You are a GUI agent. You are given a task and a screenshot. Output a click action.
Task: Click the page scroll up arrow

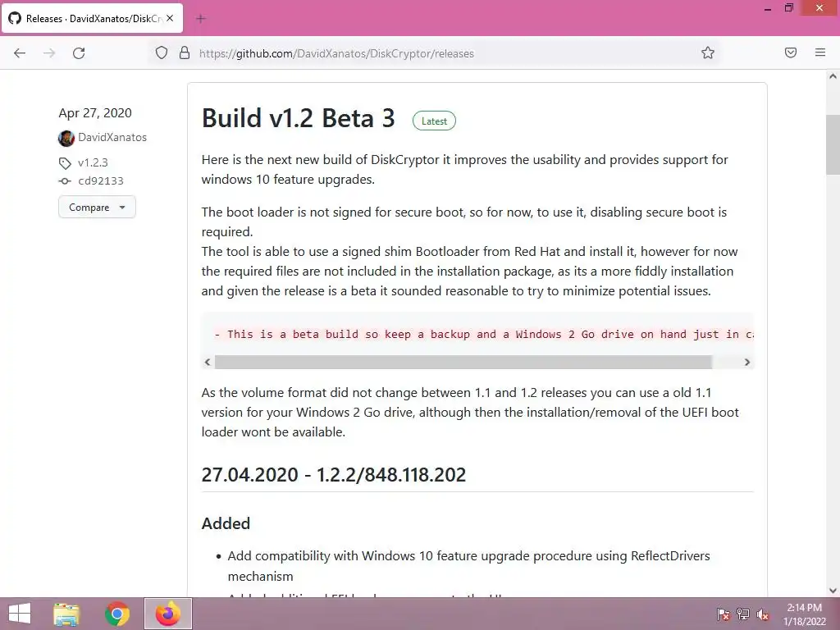(x=833, y=76)
